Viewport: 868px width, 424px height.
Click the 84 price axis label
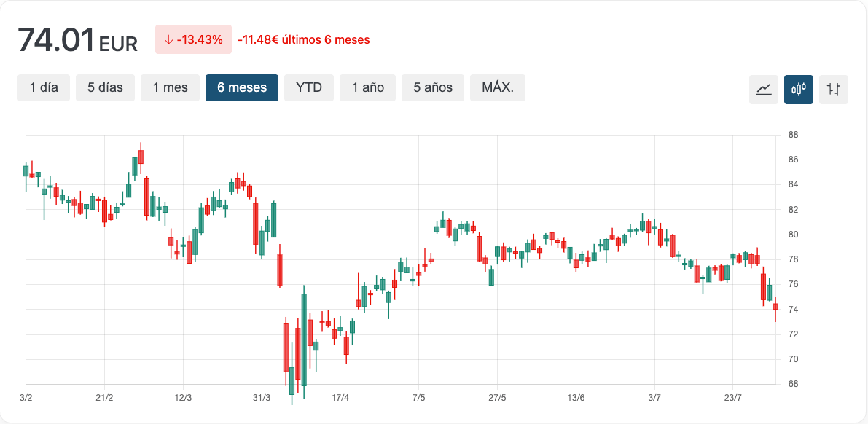pyautogui.click(x=793, y=184)
